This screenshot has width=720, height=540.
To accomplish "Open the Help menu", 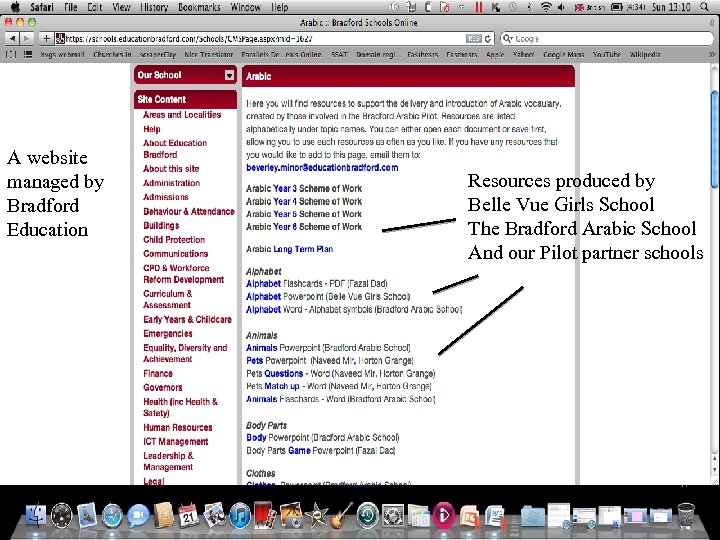I will click(x=279, y=7).
